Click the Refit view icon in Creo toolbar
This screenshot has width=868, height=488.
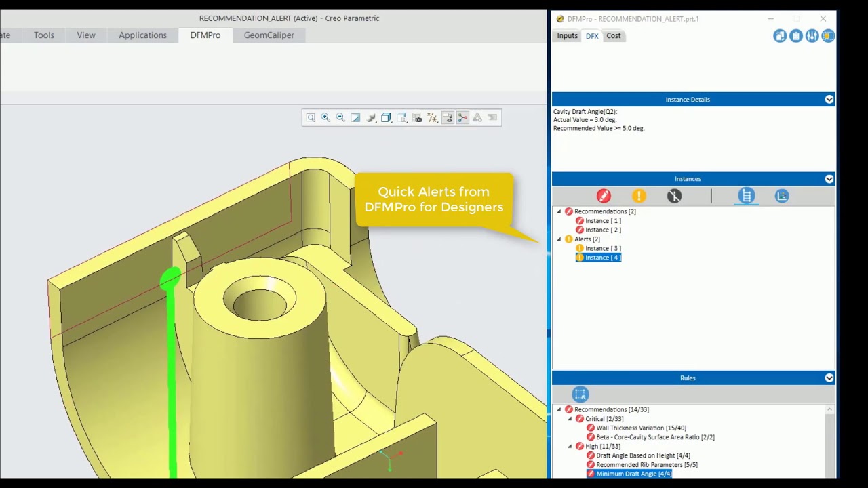coord(311,118)
